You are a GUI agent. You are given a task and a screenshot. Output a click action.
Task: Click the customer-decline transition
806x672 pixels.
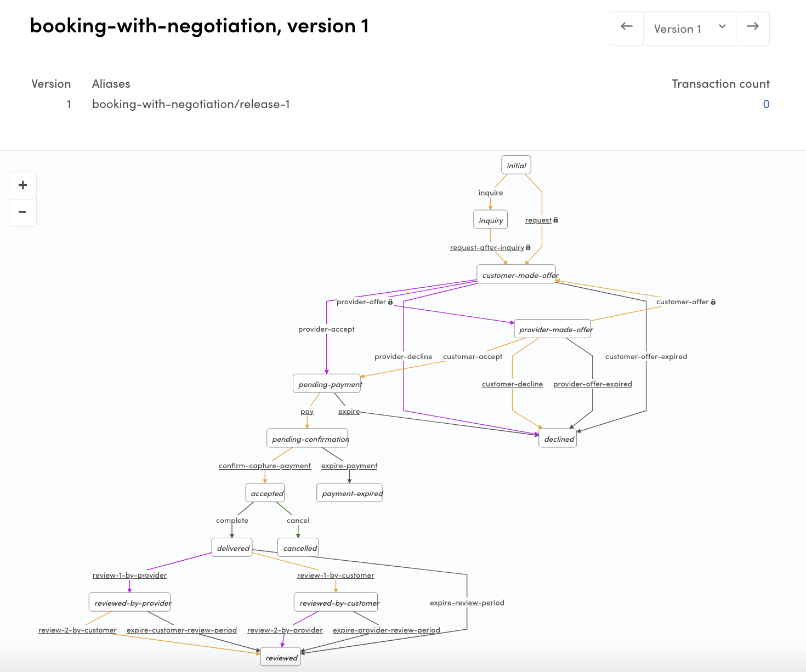click(x=512, y=384)
